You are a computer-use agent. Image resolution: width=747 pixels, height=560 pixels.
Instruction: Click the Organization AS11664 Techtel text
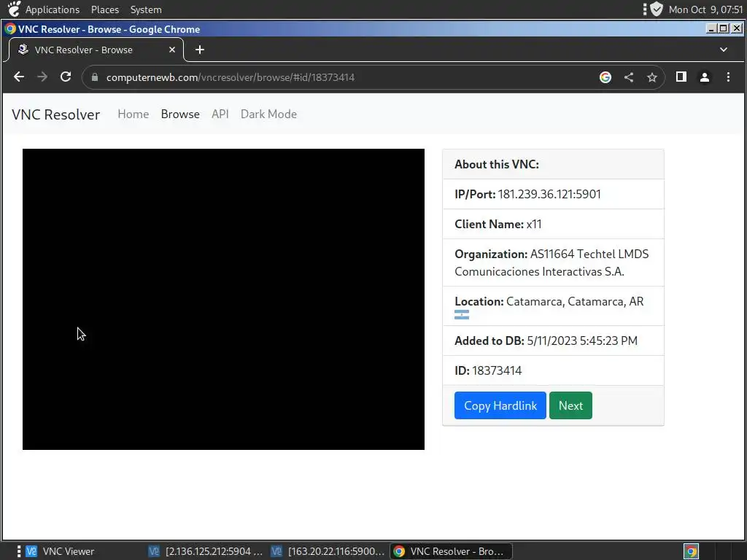click(x=551, y=262)
